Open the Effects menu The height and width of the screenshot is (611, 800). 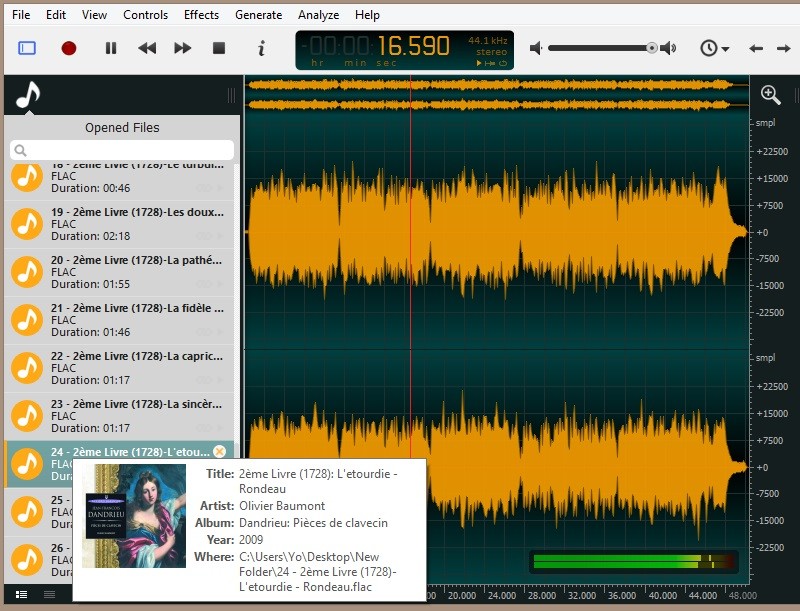[x=201, y=15]
